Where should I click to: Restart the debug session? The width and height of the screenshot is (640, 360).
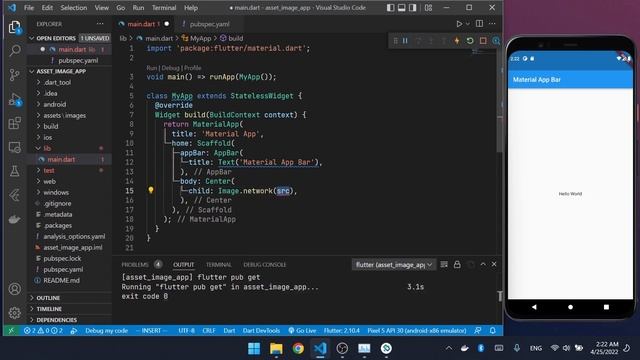tap(470, 41)
